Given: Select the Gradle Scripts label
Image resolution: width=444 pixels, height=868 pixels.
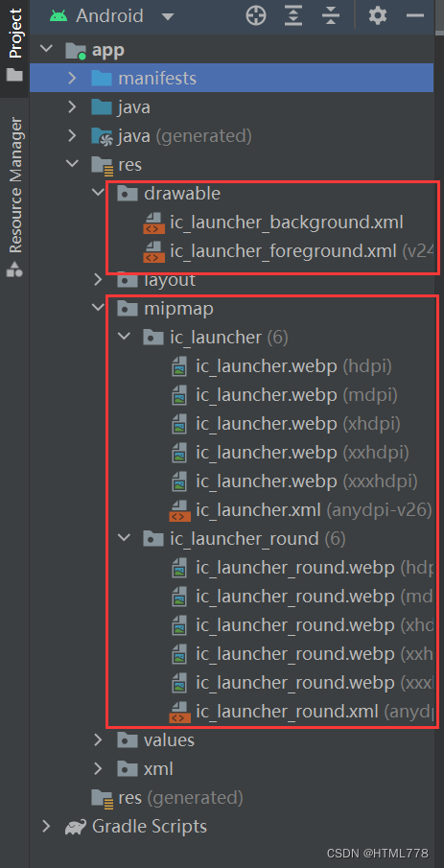Looking at the screenshot, I should [x=150, y=827].
